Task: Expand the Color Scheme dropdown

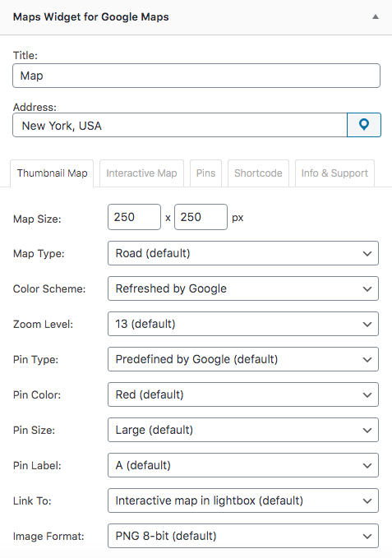Action: click(243, 288)
